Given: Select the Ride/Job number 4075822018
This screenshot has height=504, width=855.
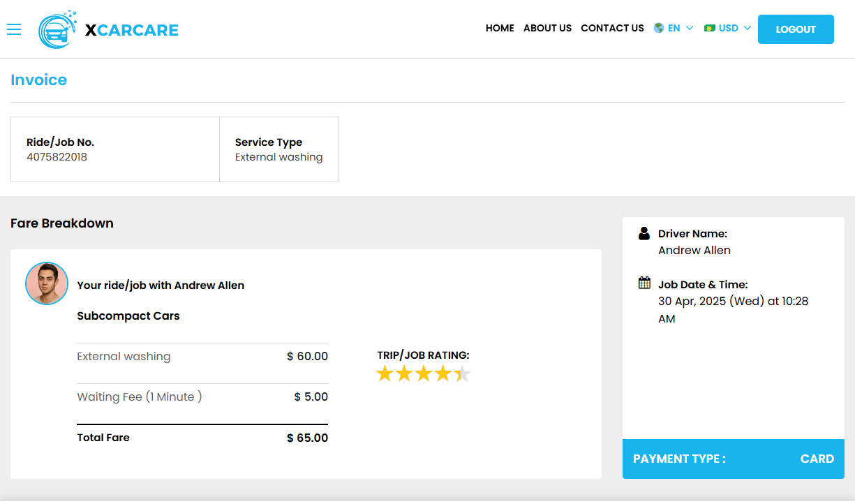Looking at the screenshot, I should 57,157.
